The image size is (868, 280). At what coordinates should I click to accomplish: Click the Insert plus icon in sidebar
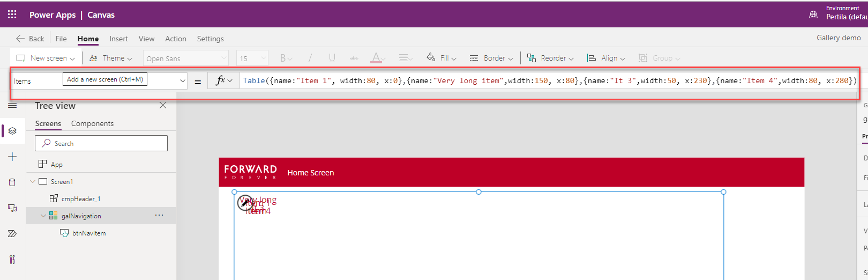point(12,157)
